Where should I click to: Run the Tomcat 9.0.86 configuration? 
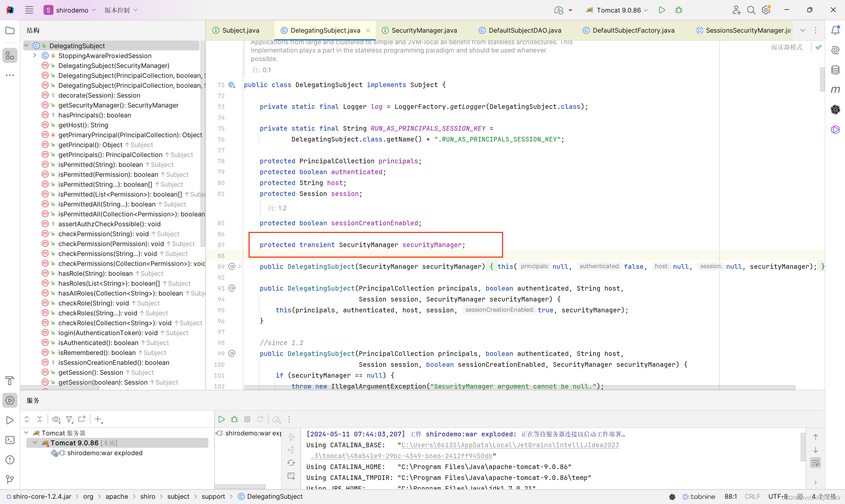coord(662,10)
